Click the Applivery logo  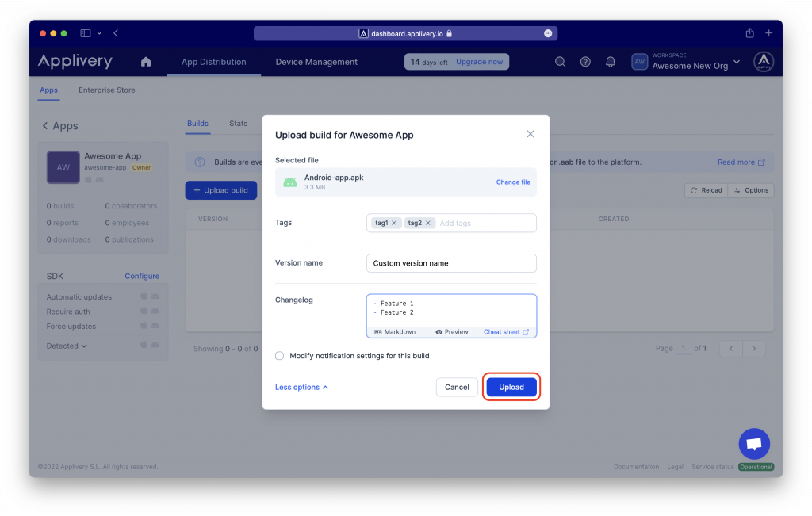(x=75, y=61)
